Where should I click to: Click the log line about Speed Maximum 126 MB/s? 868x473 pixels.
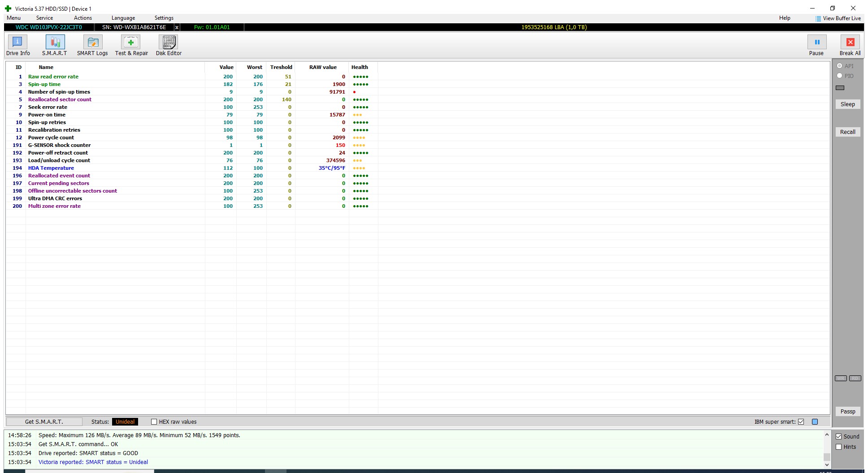[139, 435]
